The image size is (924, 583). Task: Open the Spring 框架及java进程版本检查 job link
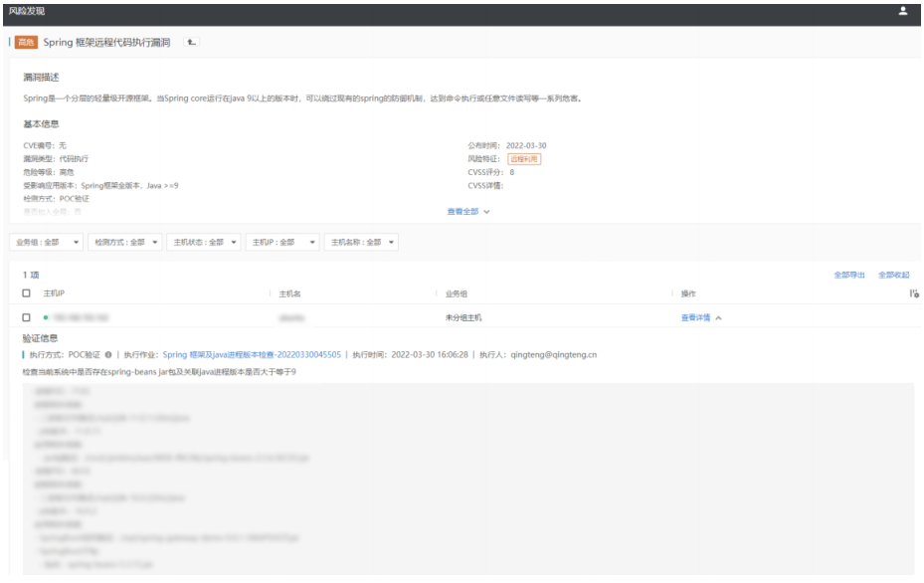click(x=252, y=355)
